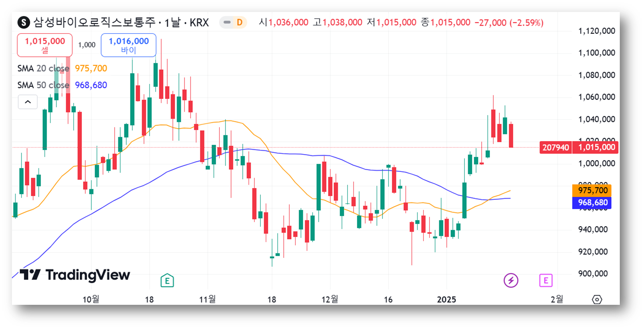Open chart settings hexagon icon
644x329 pixels.
coord(597,299)
